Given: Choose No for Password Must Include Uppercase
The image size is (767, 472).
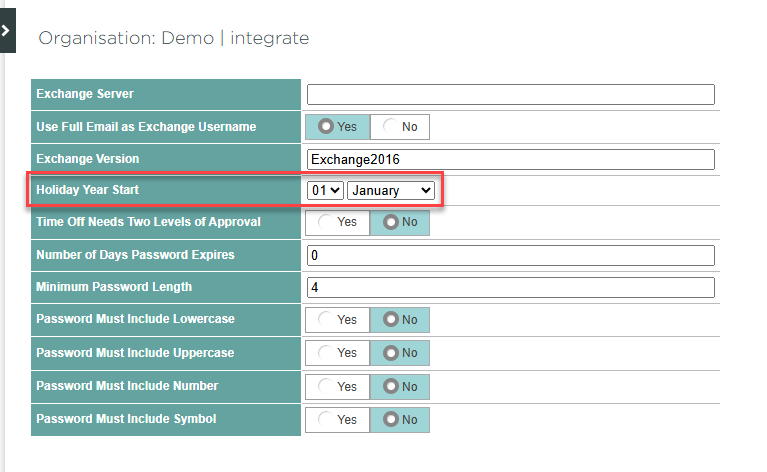Looking at the screenshot, I should point(400,353).
